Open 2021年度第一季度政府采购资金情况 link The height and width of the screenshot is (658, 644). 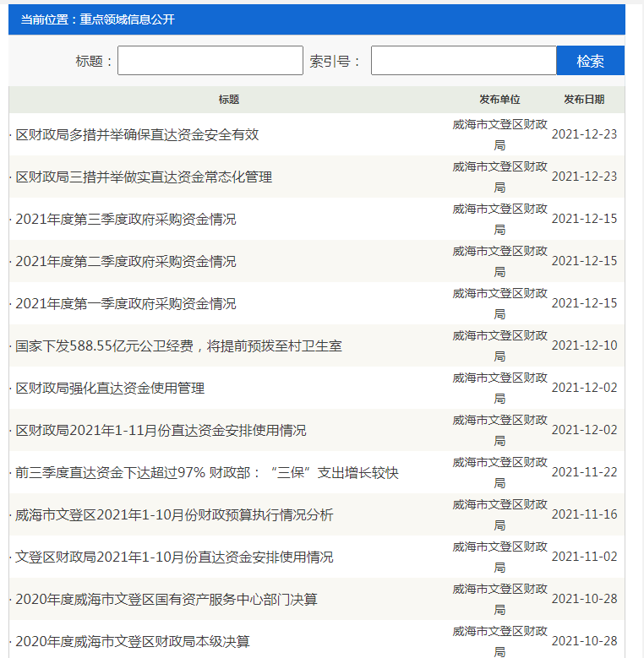tap(126, 304)
